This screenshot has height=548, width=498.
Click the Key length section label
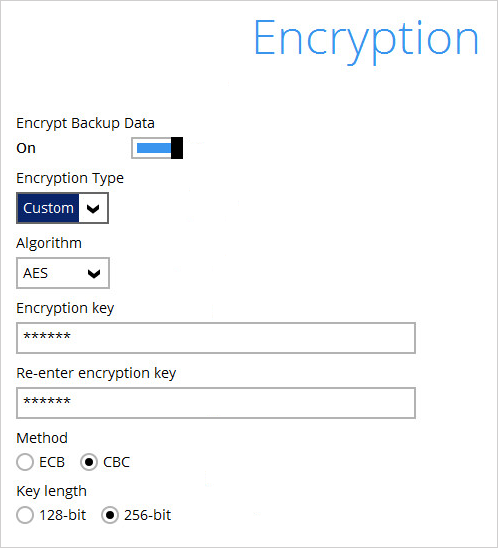[x=51, y=491]
